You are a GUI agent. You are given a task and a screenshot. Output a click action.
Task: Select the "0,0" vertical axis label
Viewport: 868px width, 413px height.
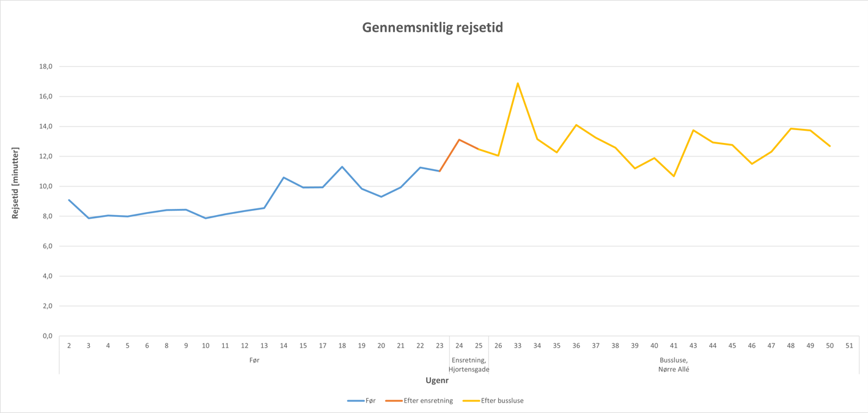coord(47,336)
